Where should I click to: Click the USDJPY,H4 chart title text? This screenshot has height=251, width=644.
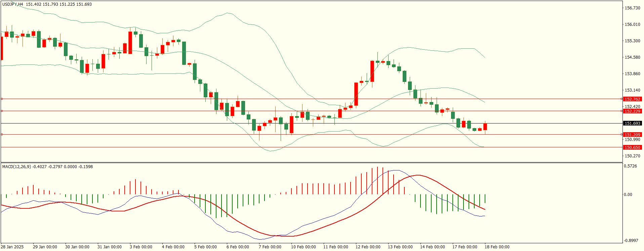[x=13, y=4]
